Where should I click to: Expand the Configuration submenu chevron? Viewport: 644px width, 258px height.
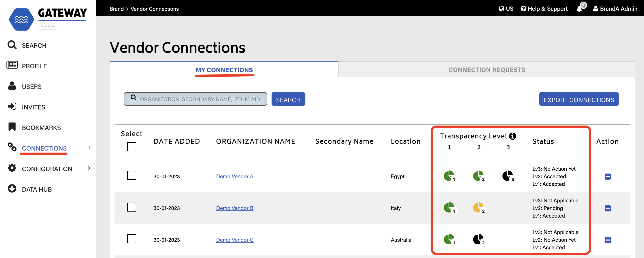pos(89,168)
